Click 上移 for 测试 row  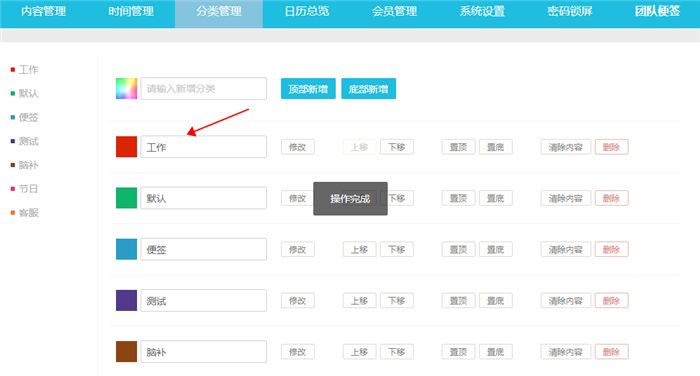pyautogui.click(x=359, y=301)
